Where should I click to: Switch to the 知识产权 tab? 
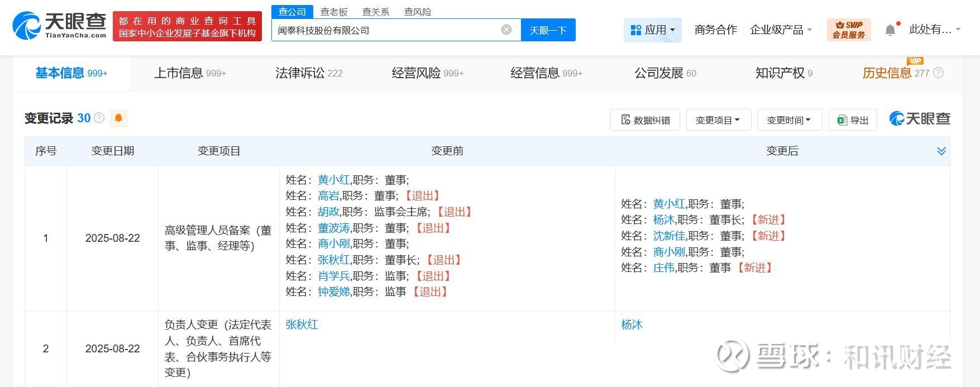click(784, 73)
